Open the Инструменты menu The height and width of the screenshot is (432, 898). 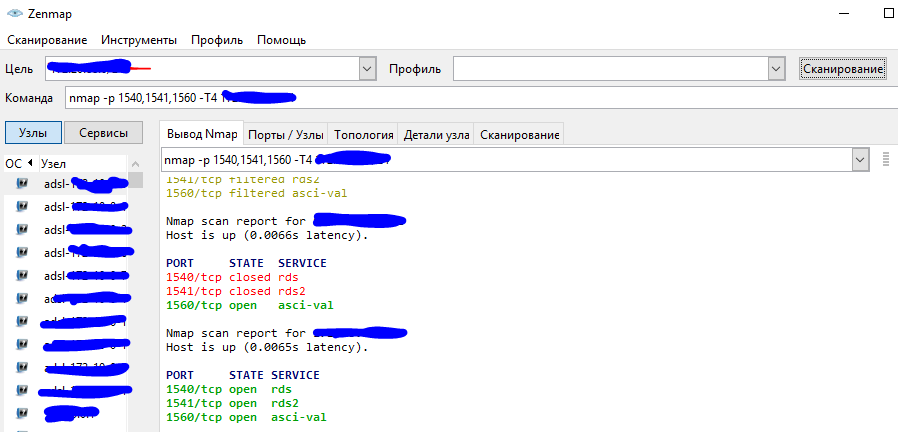tap(139, 40)
